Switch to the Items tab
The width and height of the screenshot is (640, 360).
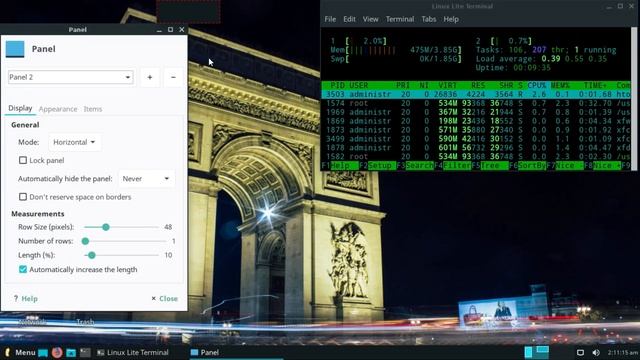click(x=93, y=109)
